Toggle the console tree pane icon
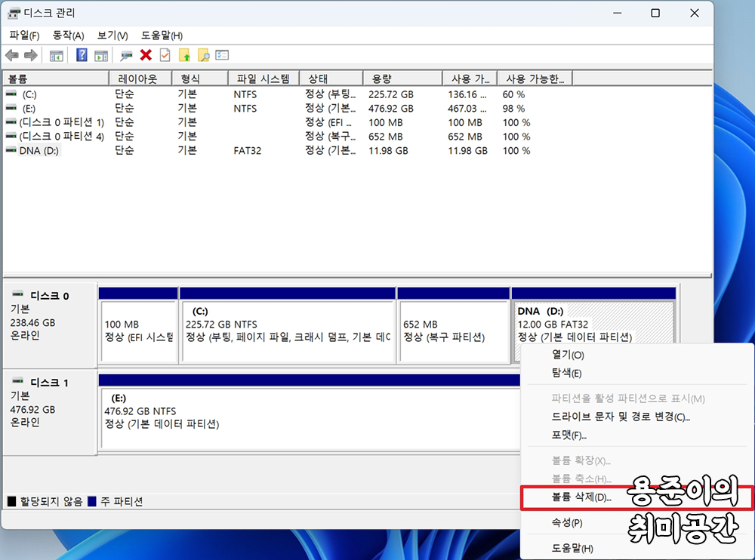 coord(57,55)
